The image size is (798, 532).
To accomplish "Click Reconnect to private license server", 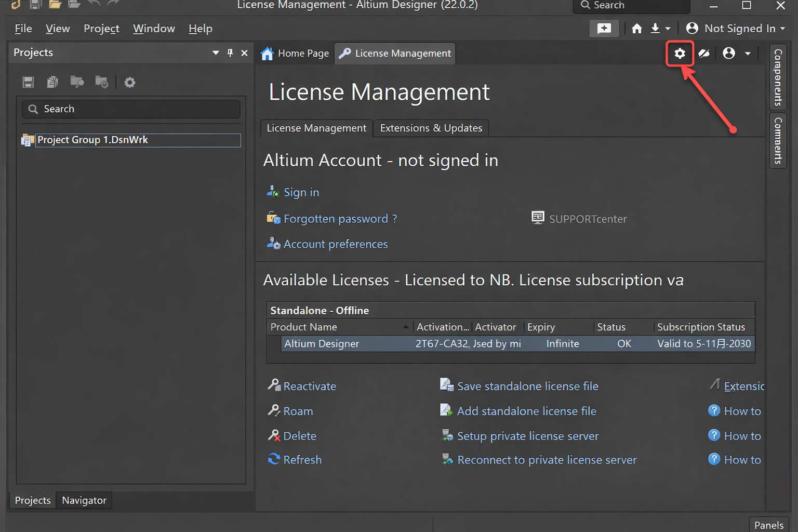I will (x=547, y=460).
